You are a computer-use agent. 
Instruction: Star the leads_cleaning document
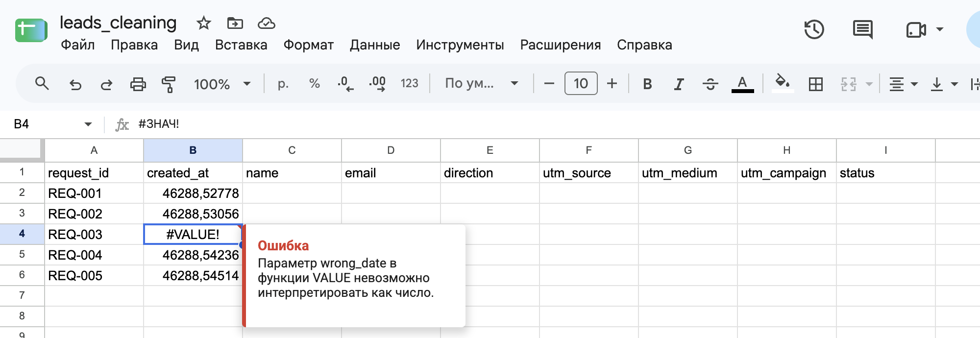203,23
